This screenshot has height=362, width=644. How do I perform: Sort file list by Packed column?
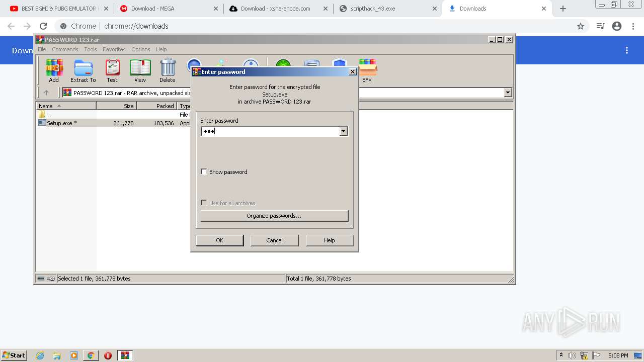[156, 106]
